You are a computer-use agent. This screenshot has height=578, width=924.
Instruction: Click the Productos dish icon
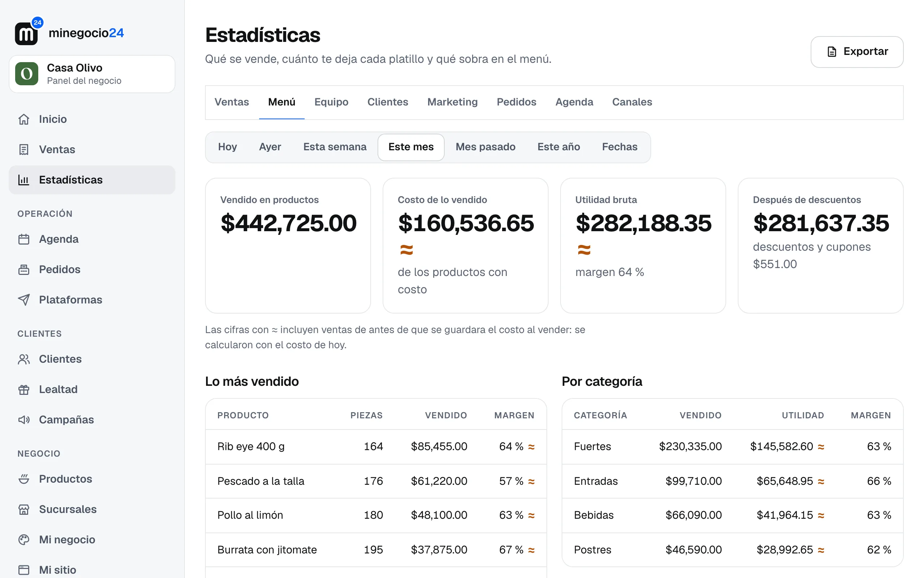24,479
